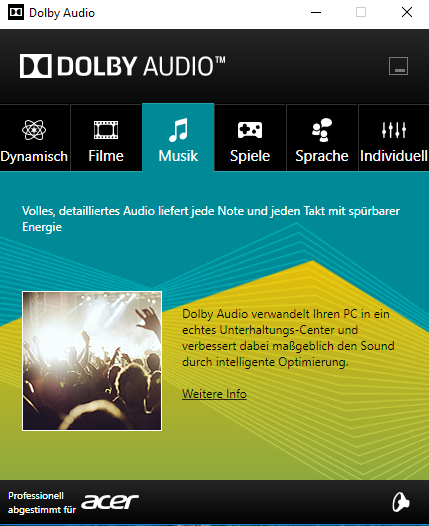
Task: Switch to the Spiele tab label
Action: pos(250,156)
